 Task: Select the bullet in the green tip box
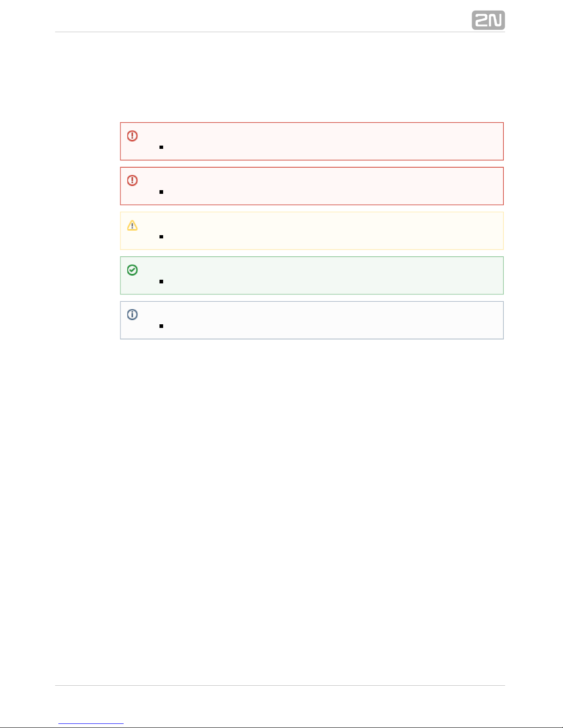tap(161, 281)
